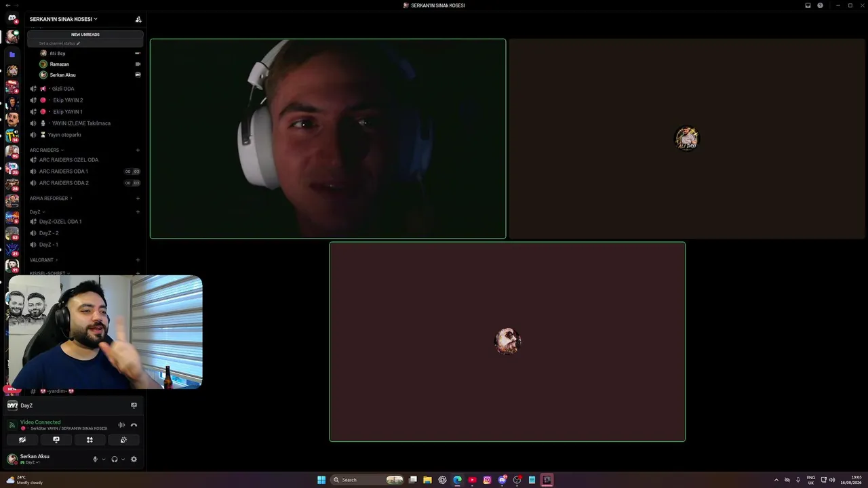Image resolution: width=868 pixels, height=488 pixels.
Task: Expand the VALORANT category
Action: (43, 260)
